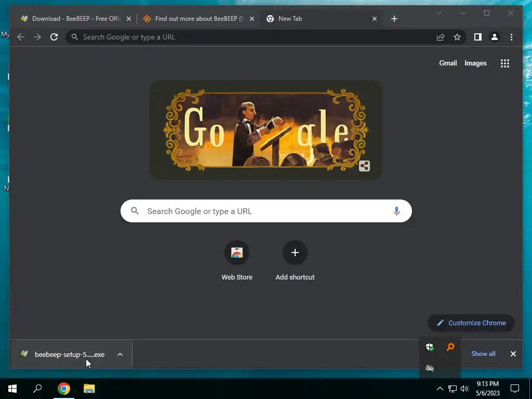Go back to the previous page
The image size is (532, 399).
click(x=21, y=37)
